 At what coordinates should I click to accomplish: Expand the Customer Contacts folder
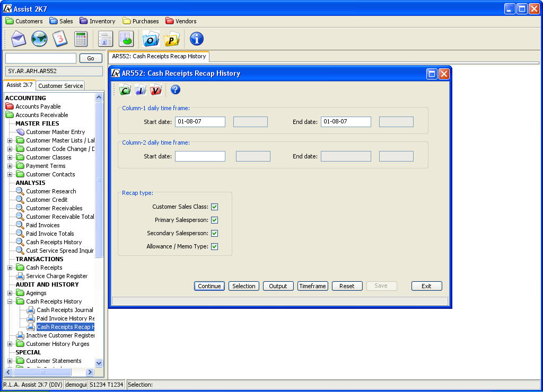(10, 174)
